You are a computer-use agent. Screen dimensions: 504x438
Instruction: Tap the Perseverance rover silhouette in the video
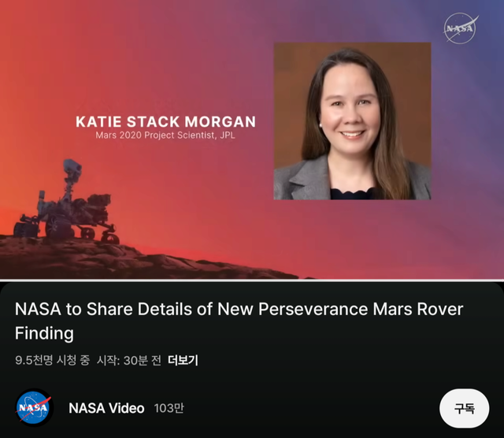point(75,206)
